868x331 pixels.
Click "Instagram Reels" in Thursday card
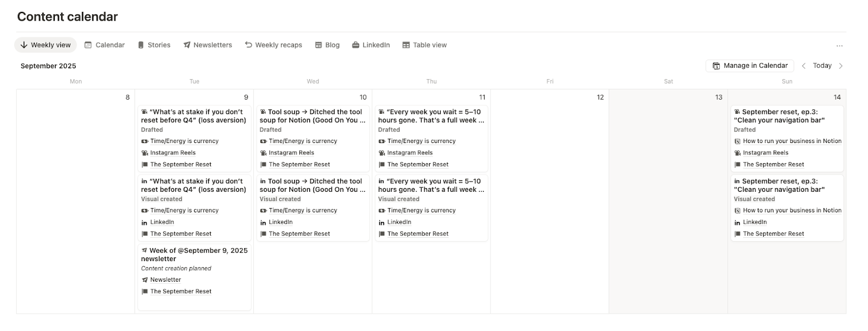coord(410,153)
